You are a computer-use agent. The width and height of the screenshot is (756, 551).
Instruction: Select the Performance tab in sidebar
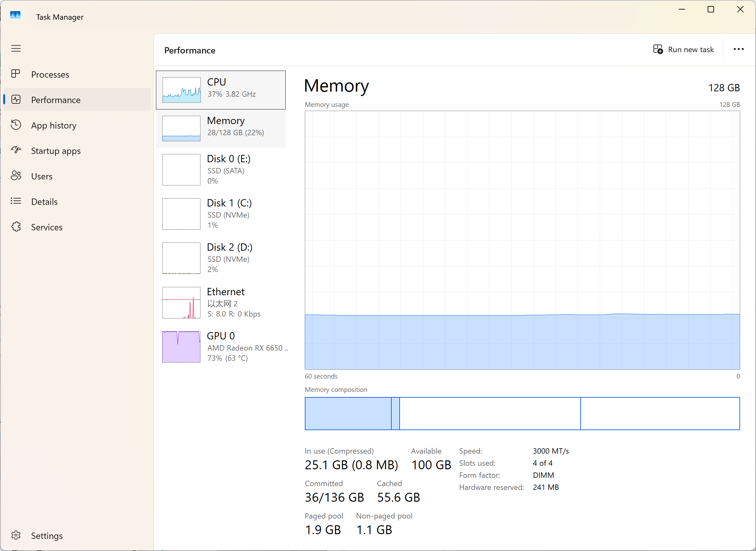[x=56, y=100]
